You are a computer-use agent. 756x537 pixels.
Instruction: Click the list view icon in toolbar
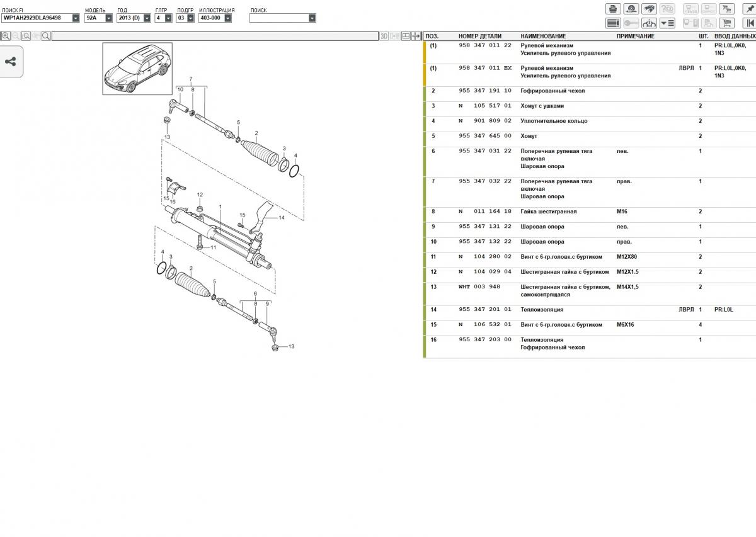(x=613, y=23)
